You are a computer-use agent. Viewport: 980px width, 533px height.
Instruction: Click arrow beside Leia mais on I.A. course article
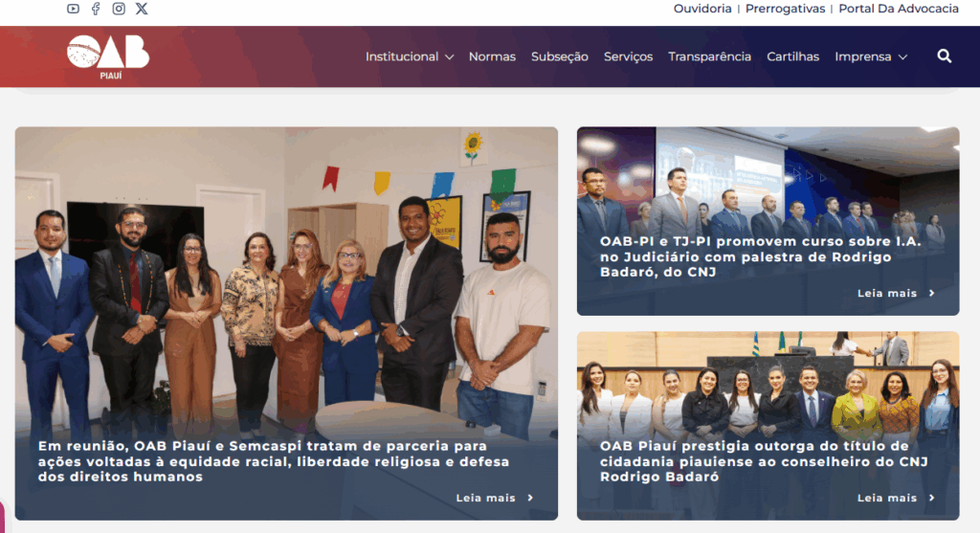(932, 293)
